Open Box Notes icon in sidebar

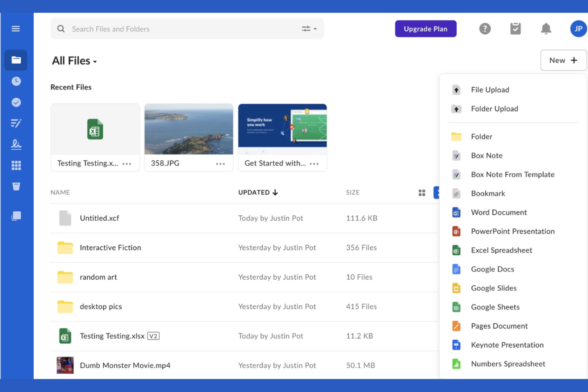pyautogui.click(x=16, y=124)
